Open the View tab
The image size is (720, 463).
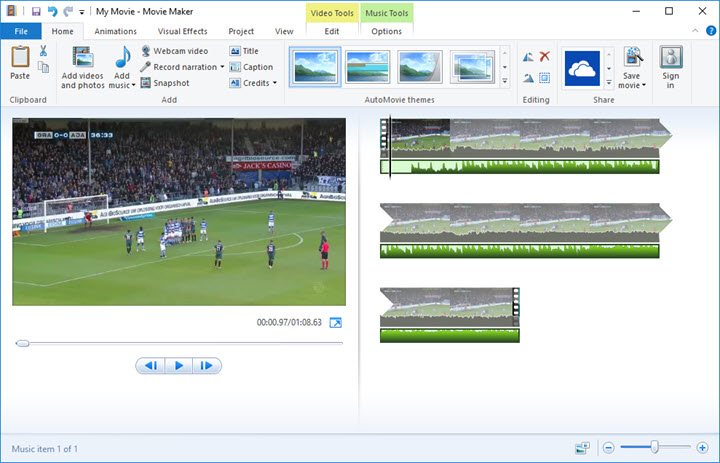click(x=284, y=31)
